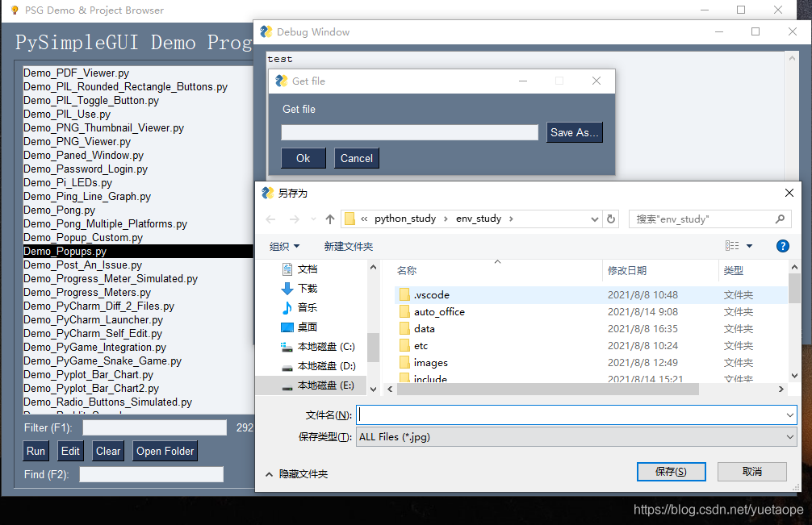
Task: Focus the Find (F2) input
Action: click(x=151, y=474)
